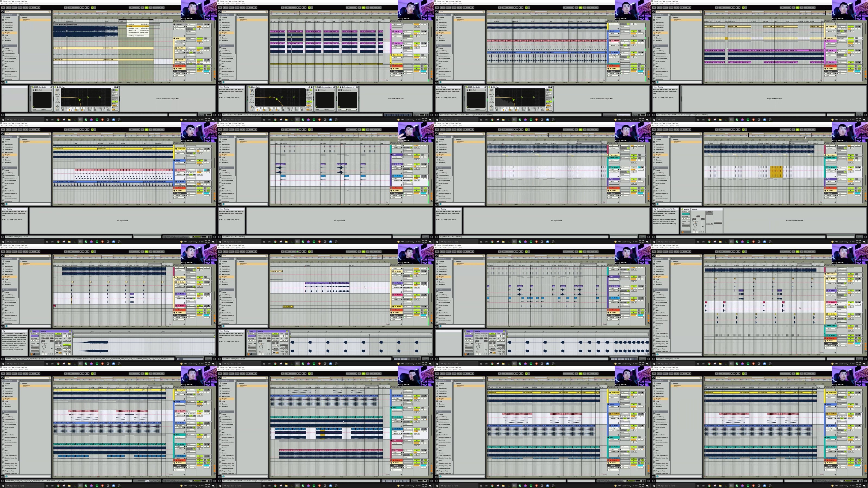Image resolution: width=868 pixels, height=488 pixels.
Task: Open EQ Eight Mode Stereo dropdown, Copy-menu frame
Action: click(115, 94)
